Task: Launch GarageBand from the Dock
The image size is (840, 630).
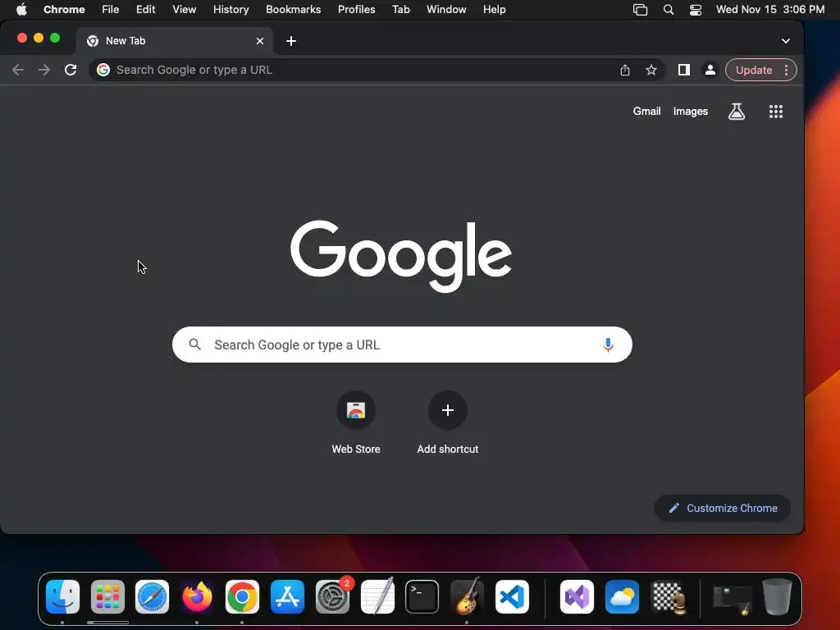Action: 467,596
